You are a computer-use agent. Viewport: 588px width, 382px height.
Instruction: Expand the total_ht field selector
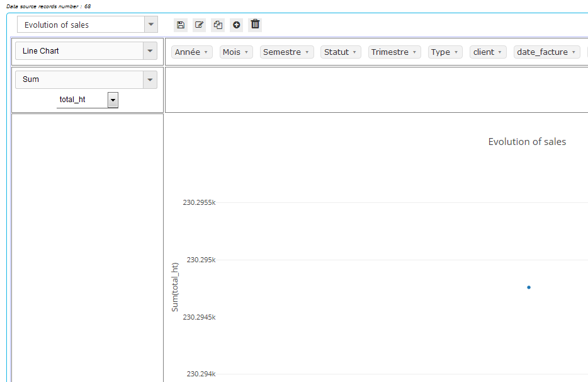(x=113, y=100)
